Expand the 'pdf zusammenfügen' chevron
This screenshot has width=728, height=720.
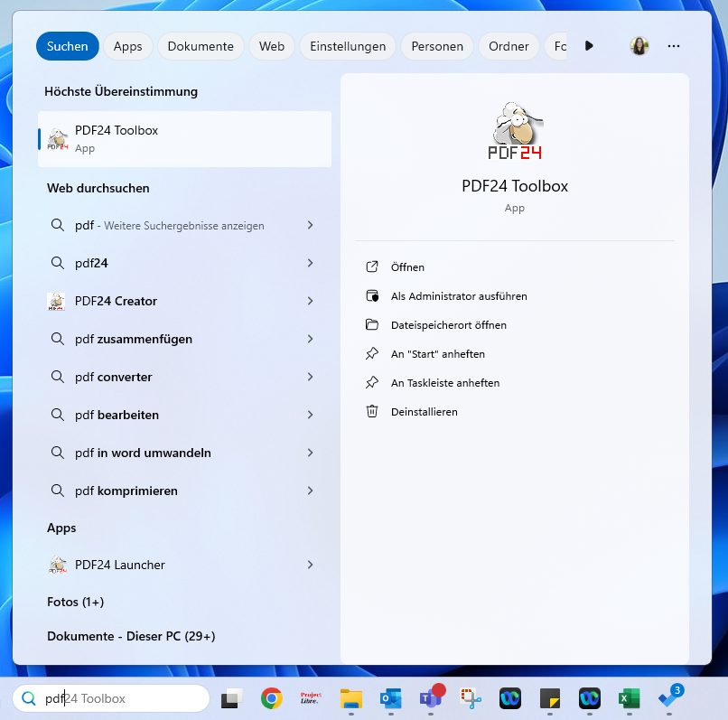310,339
